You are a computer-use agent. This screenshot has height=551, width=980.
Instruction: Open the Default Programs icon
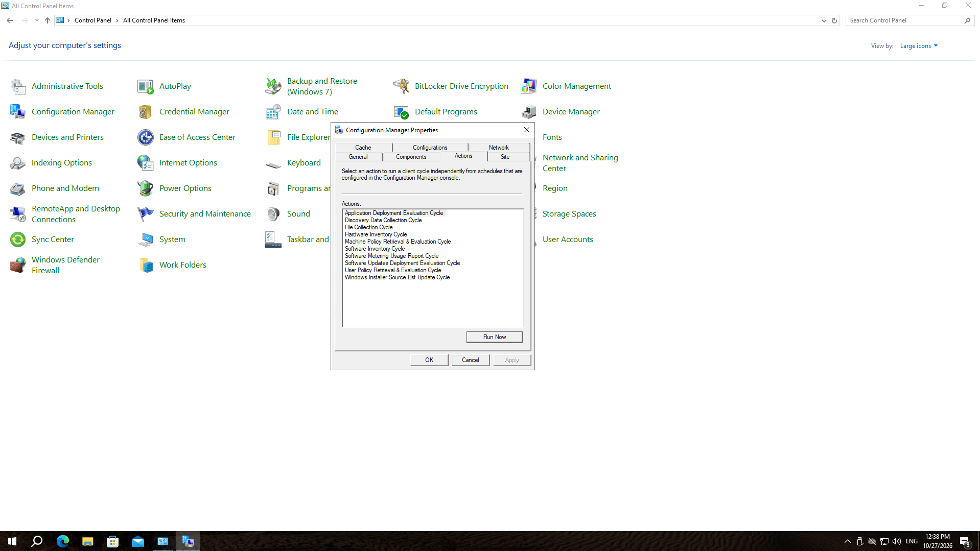pyautogui.click(x=401, y=112)
